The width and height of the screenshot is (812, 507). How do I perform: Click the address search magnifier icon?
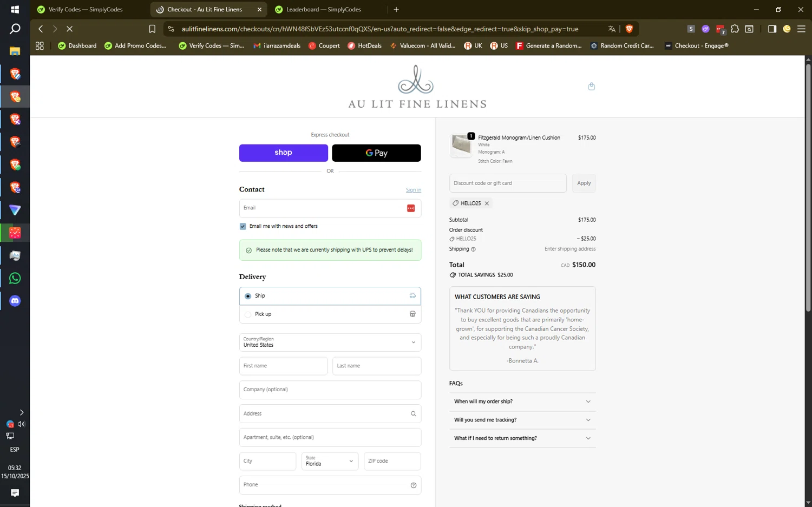tap(414, 414)
